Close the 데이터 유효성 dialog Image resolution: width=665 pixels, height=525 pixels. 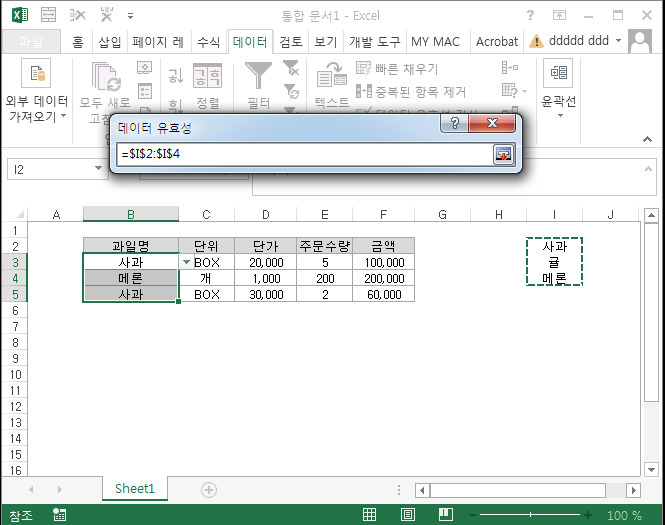[492, 123]
